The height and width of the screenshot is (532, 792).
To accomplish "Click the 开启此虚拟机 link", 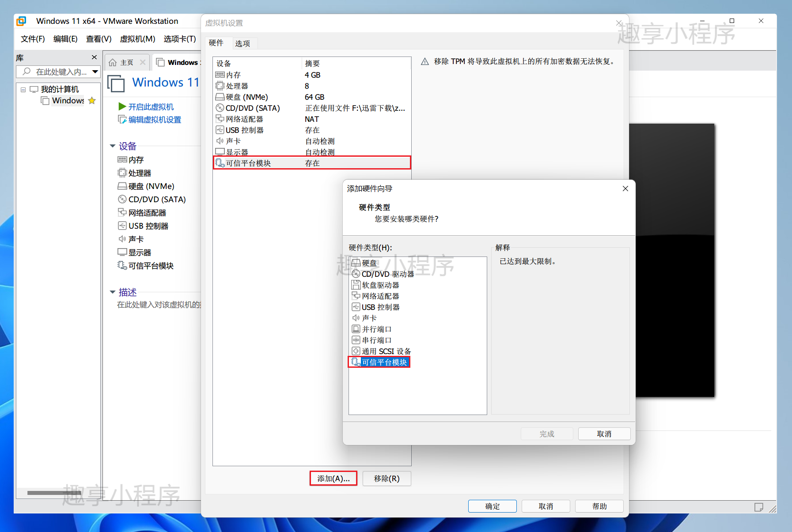I will click(x=151, y=107).
